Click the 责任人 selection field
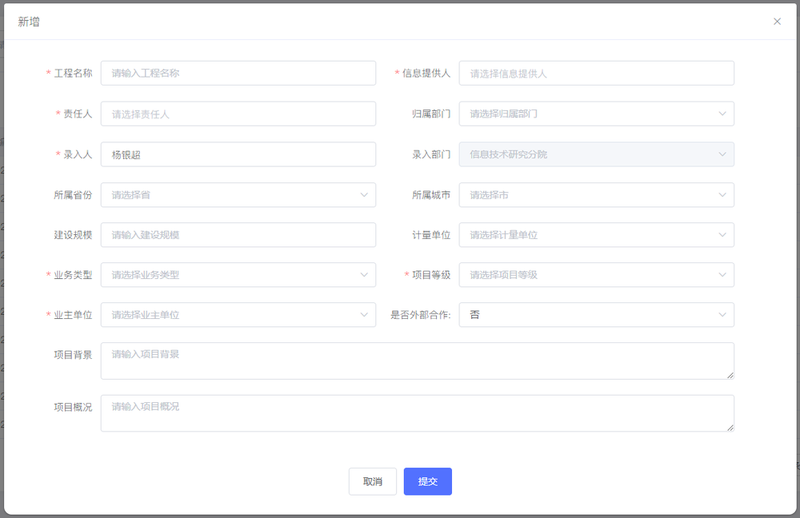The image size is (800, 518). click(238, 114)
